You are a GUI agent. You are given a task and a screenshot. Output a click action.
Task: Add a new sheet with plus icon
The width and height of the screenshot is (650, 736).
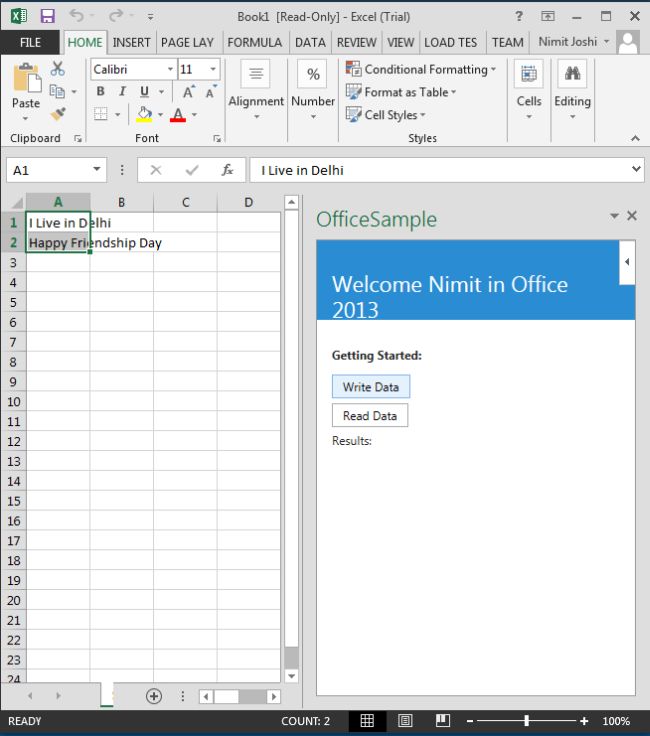tap(154, 696)
